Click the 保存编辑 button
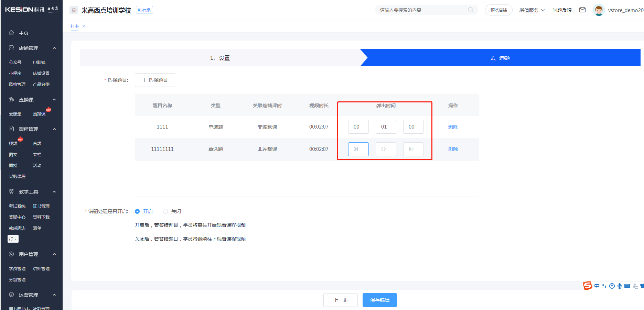Screen dimensions: 644x310 tap(379, 300)
